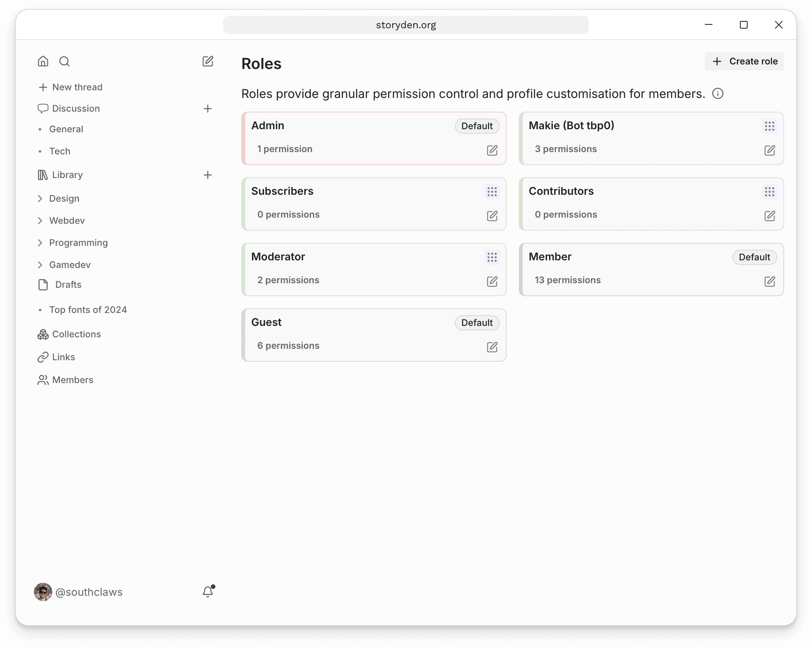Click '13 permissions' on Member card
Screen dimensions: 812x648
pos(568,280)
